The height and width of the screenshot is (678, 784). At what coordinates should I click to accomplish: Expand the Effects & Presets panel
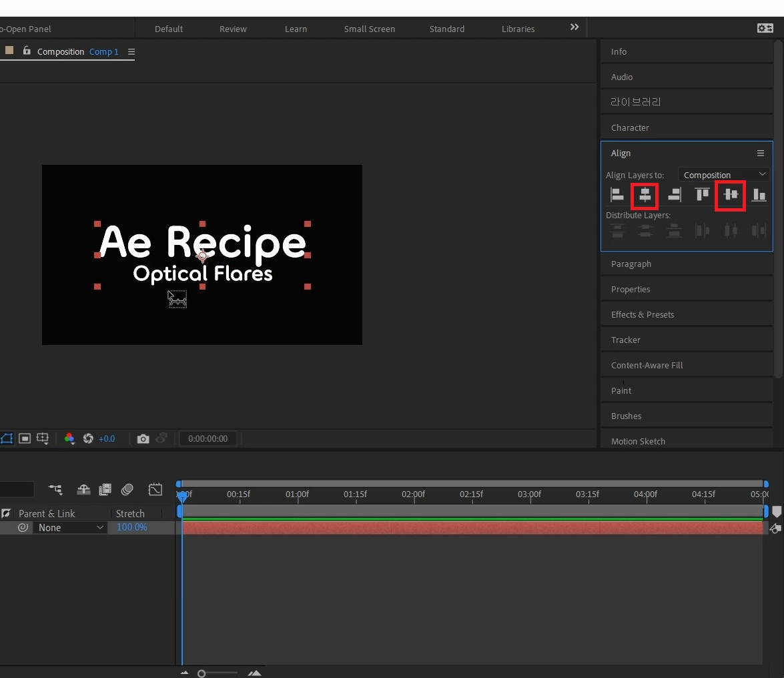click(x=687, y=314)
